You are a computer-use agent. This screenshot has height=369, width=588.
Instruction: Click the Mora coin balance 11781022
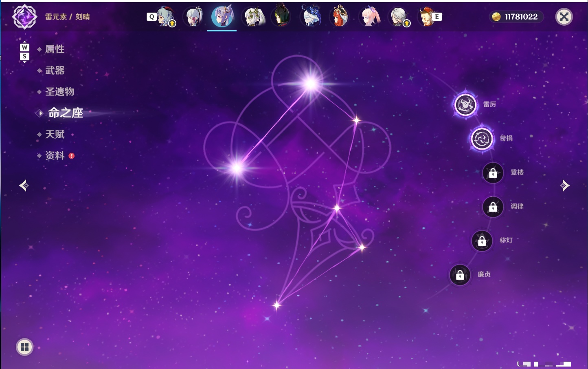(x=516, y=17)
